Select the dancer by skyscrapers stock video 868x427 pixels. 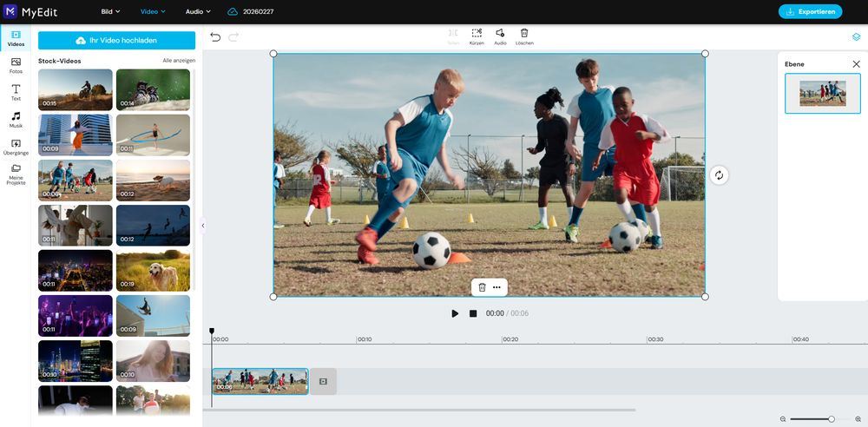[x=76, y=135]
